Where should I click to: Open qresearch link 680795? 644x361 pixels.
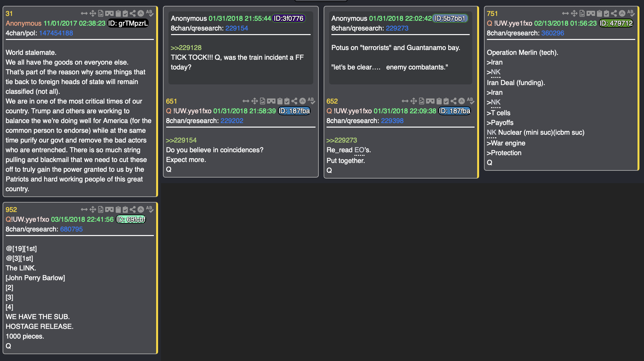tap(71, 229)
